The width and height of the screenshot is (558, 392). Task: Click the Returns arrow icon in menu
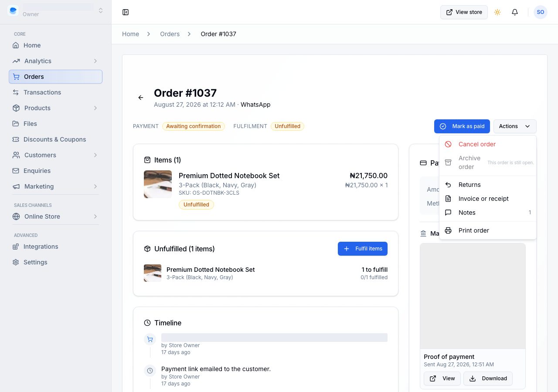[448, 185]
